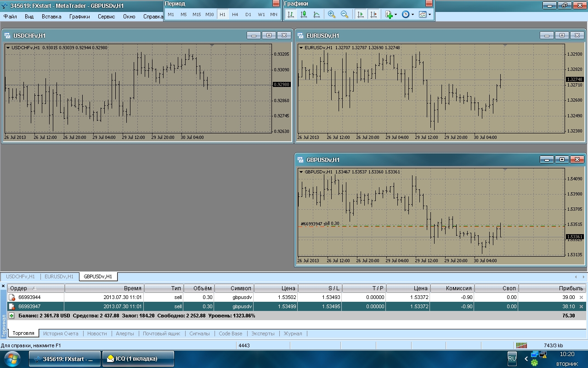The height and width of the screenshot is (368, 588).
Task: Select the M30 timeframe
Action: [x=209, y=14]
